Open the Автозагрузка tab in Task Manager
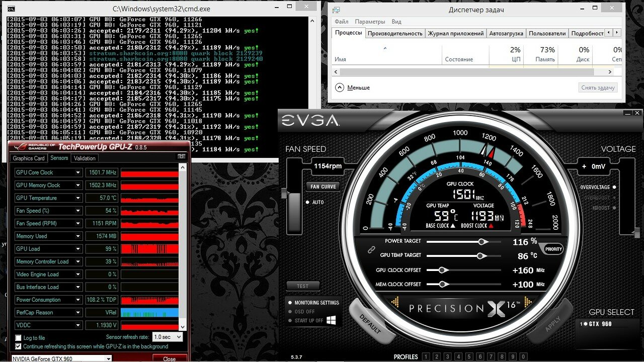 506,33
